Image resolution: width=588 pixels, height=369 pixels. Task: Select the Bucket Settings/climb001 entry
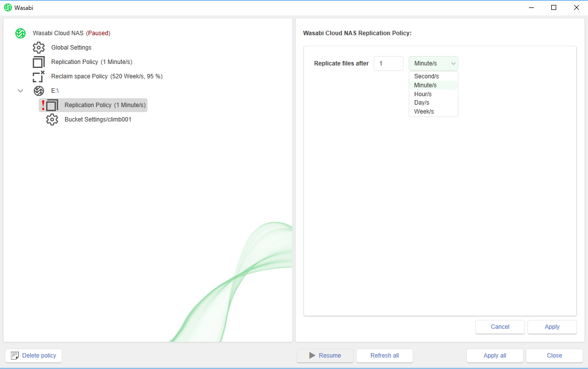98,120
